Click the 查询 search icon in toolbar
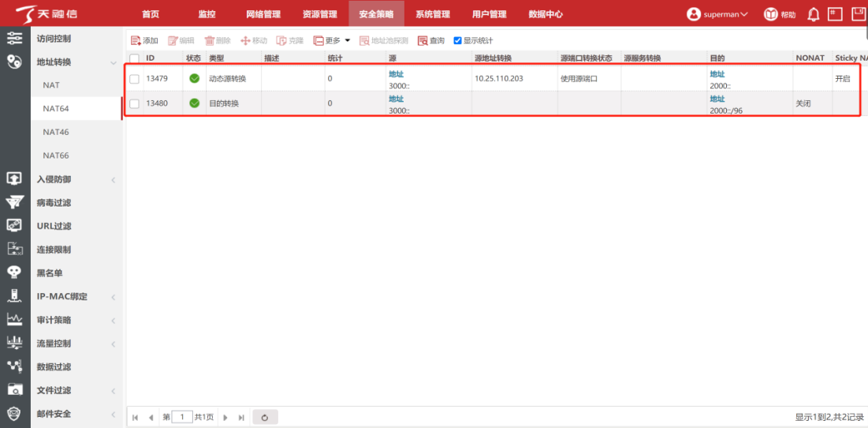This screenshot has width=868, height=428. (423, 40)
